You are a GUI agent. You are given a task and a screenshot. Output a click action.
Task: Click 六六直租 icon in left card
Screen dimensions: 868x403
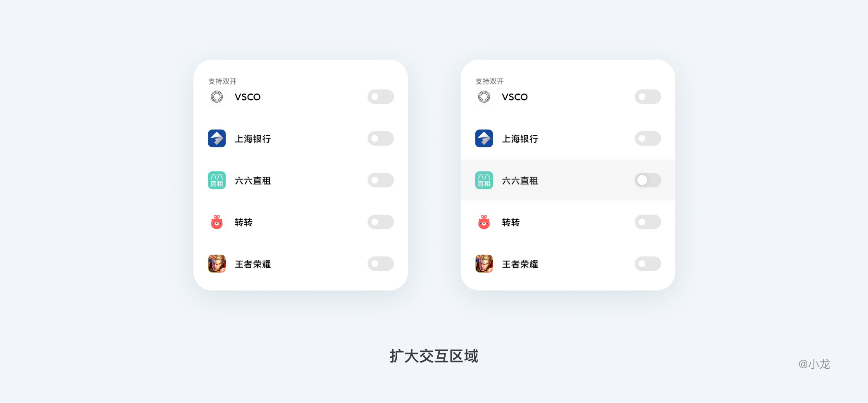[x=217, y=180]
